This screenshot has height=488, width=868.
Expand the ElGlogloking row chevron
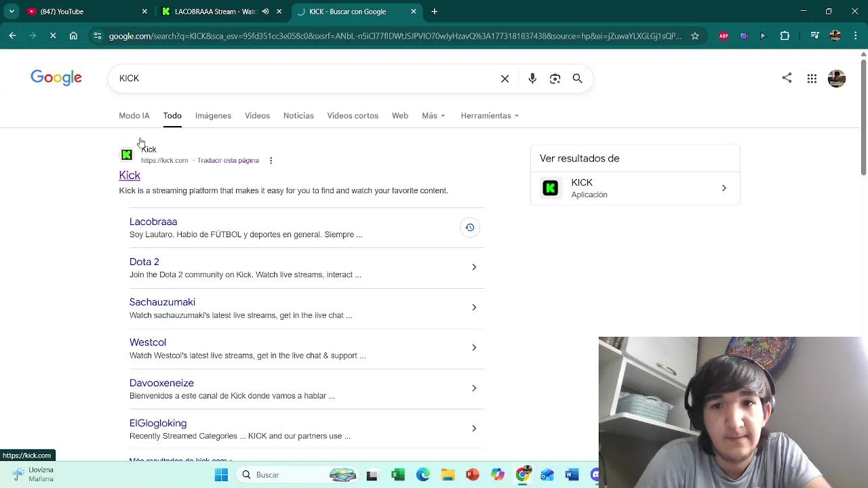(x=474, y=428)
